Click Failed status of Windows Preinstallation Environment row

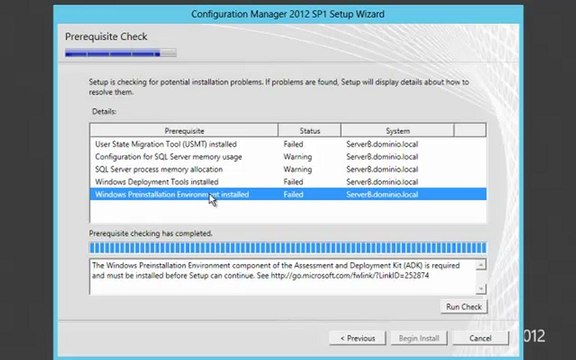(293, 194)
